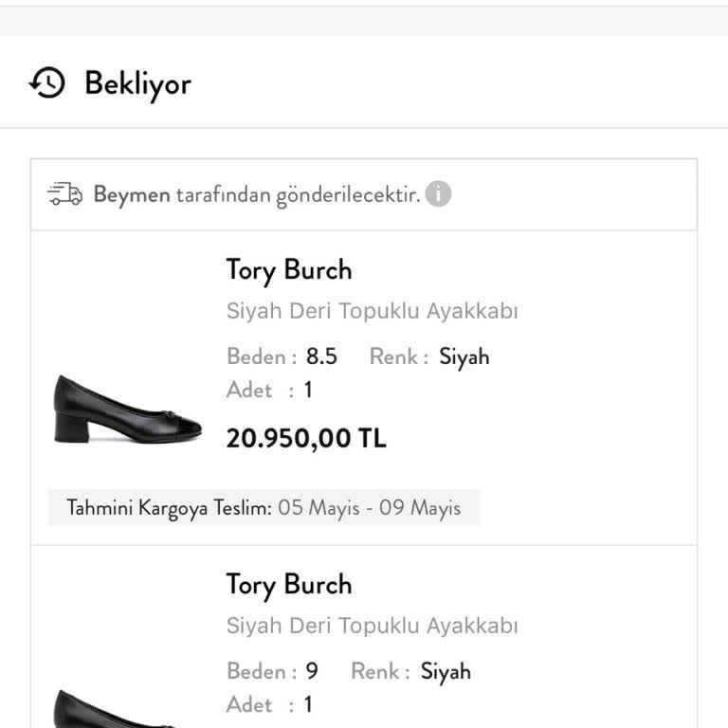Click the Bekliyor history clock icon

[47, 83]
